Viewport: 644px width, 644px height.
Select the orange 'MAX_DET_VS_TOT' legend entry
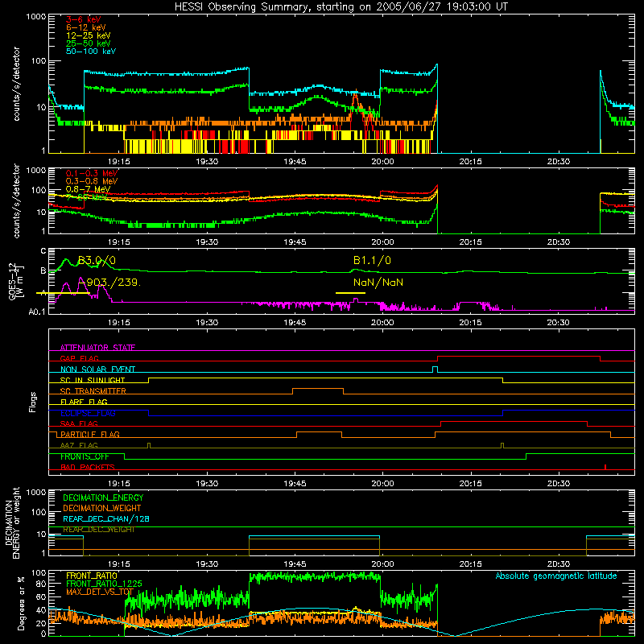(x=100, y=592)
